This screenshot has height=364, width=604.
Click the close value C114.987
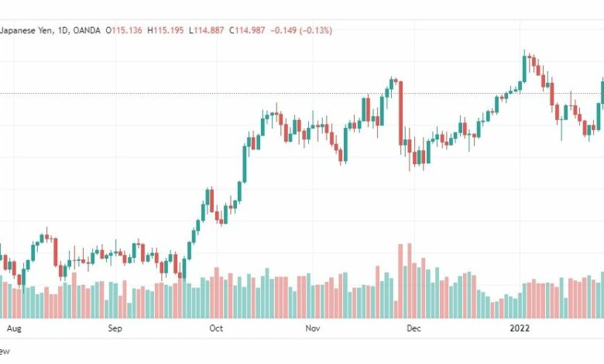247,30
